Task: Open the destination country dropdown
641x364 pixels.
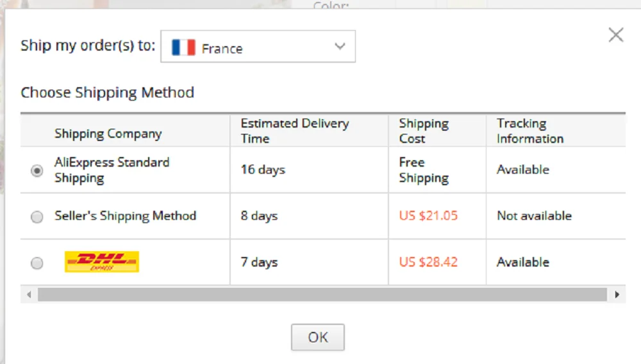Action: (x=258, y=47)
